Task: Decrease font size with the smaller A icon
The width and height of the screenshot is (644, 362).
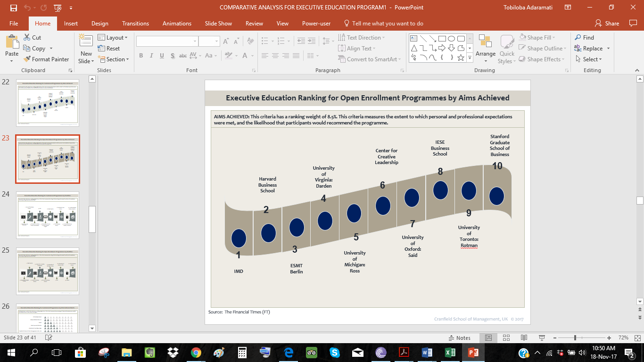Action: coord(236,41)
